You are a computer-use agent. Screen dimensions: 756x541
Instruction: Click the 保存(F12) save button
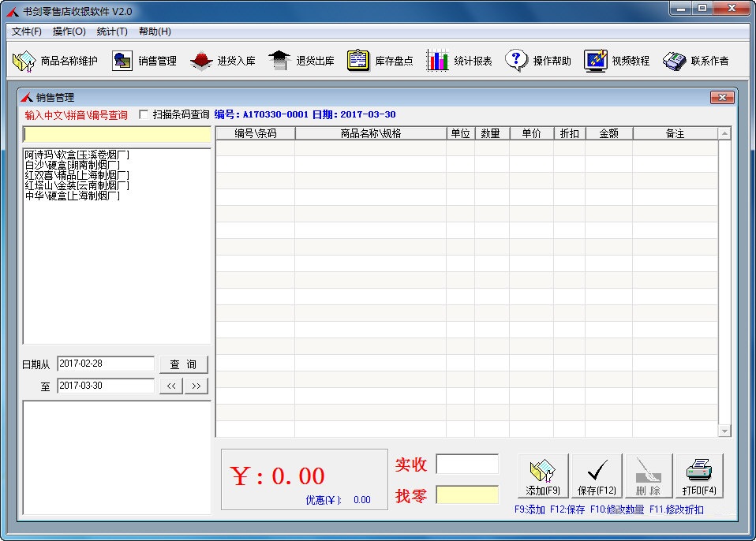596,474
